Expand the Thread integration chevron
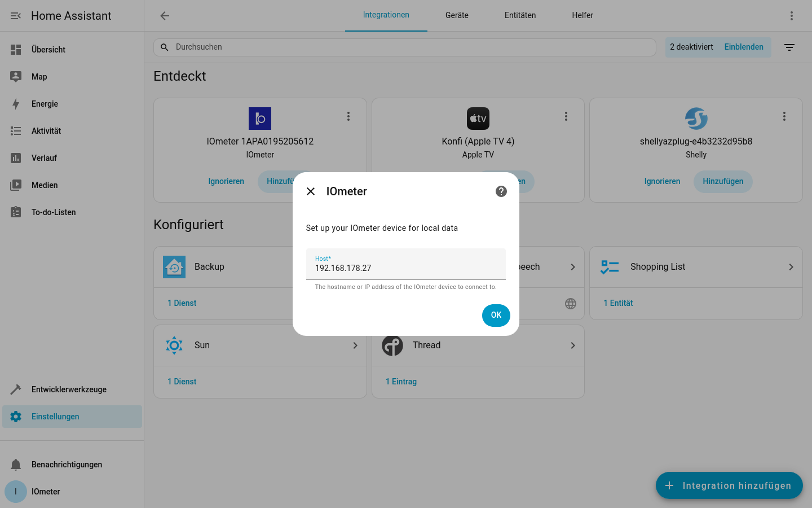The width and height of the screenshot is (812, 508). point(573,345)
